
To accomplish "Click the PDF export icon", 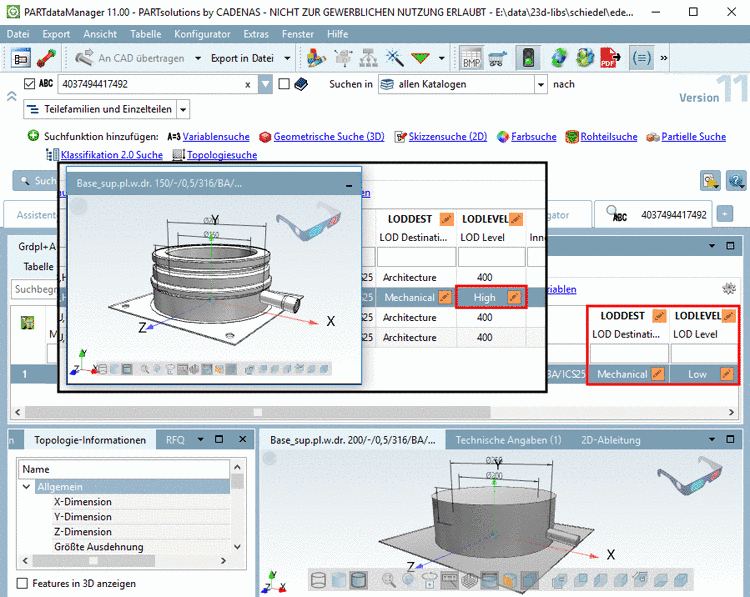I will [609, 58].
